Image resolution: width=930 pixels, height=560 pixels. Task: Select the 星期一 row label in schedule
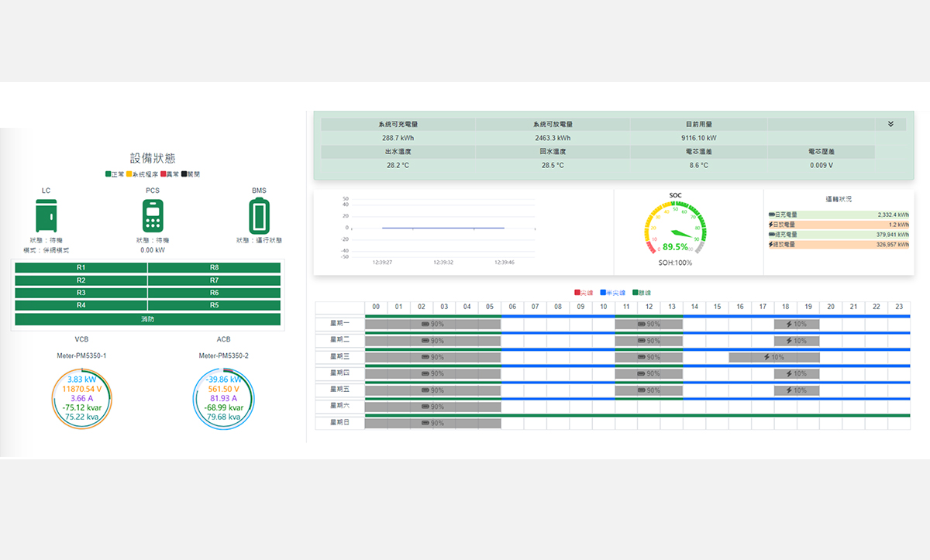pyautogui.click(x=340, y=323)
